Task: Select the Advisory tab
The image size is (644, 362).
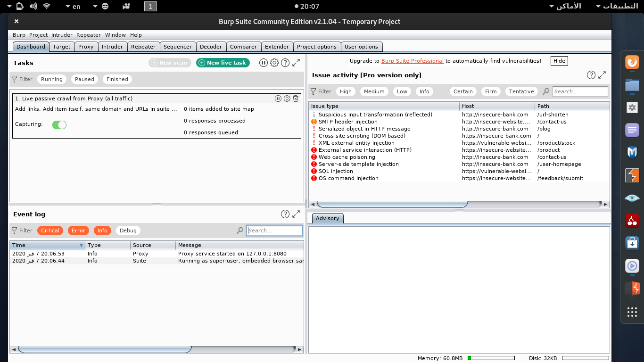Action: tap(327, 218)
